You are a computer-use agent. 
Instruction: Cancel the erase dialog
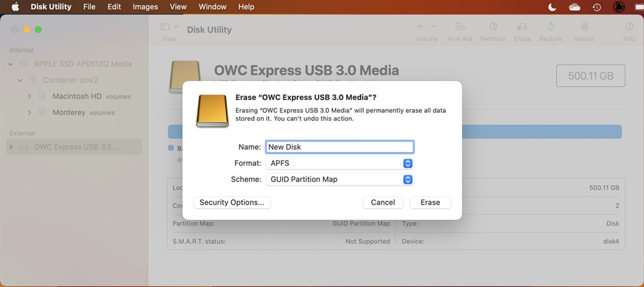click(383, 203)
